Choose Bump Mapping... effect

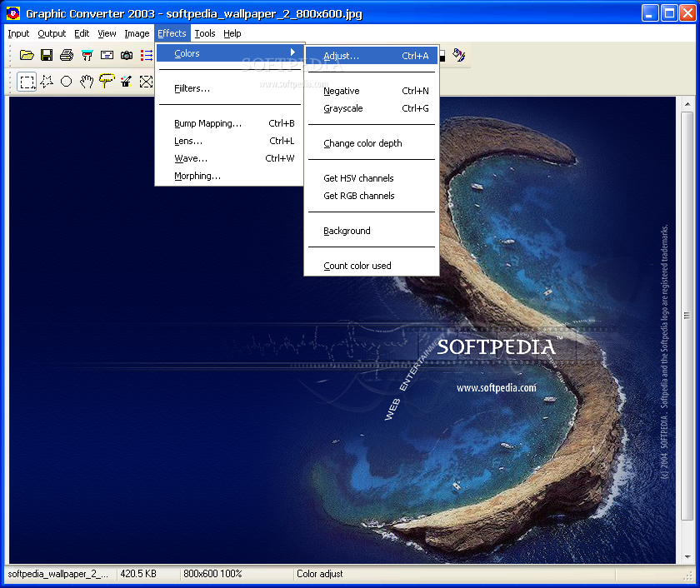[228, 123]
